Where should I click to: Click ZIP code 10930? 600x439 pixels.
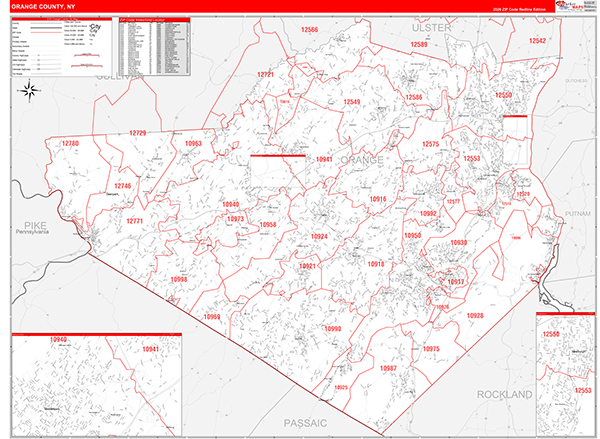pyautogui.click(x=458, y=243)
